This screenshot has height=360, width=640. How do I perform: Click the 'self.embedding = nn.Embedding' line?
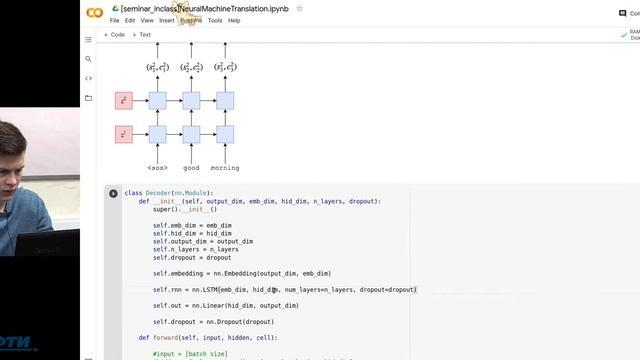pos(242,273)
